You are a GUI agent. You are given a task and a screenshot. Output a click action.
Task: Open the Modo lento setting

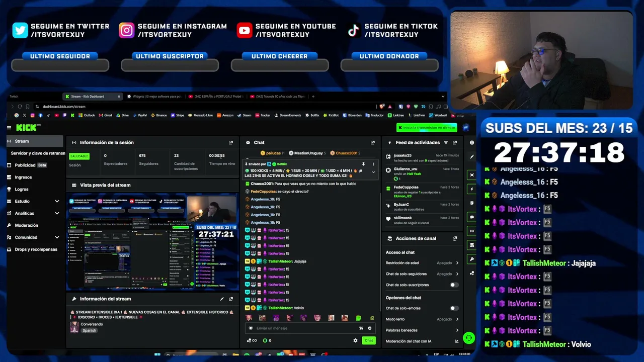pos(422,319)
